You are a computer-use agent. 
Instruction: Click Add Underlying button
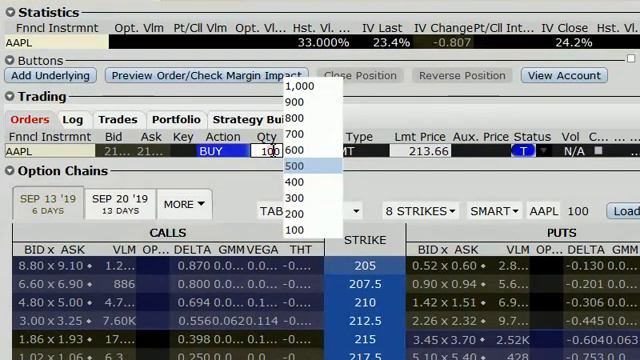[50, 76]
